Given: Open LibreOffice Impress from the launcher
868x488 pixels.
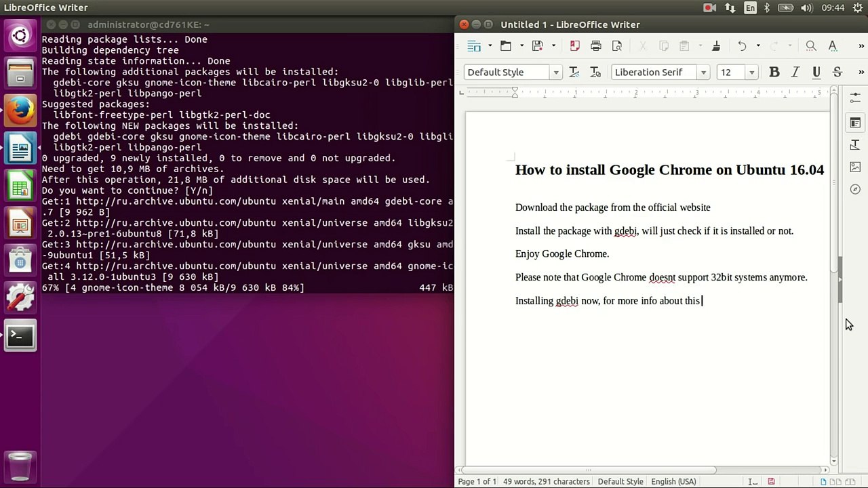Looking at the screenshot, I should [x=20, y=223].
